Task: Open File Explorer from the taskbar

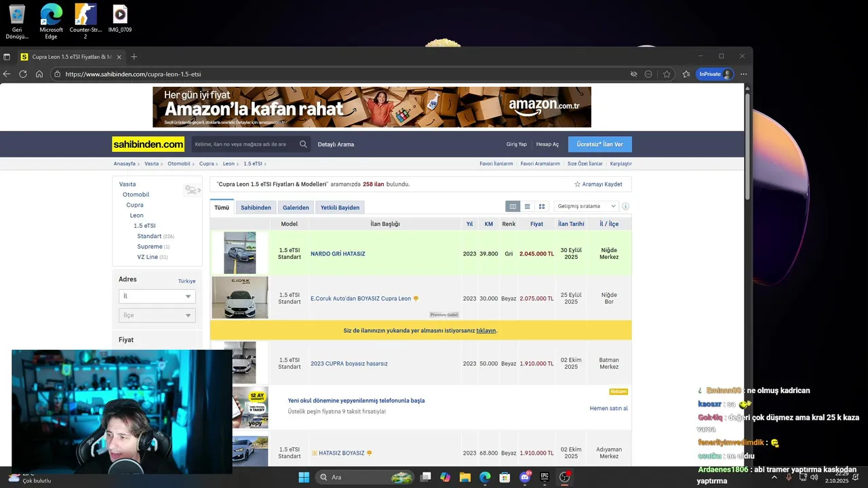Action: click(465, 477)
